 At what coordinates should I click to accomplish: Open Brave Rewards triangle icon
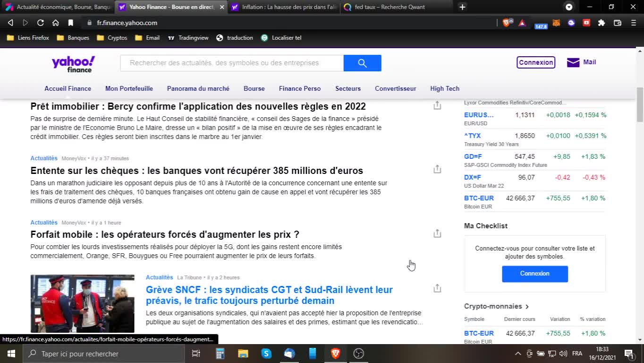pos(522,23)
